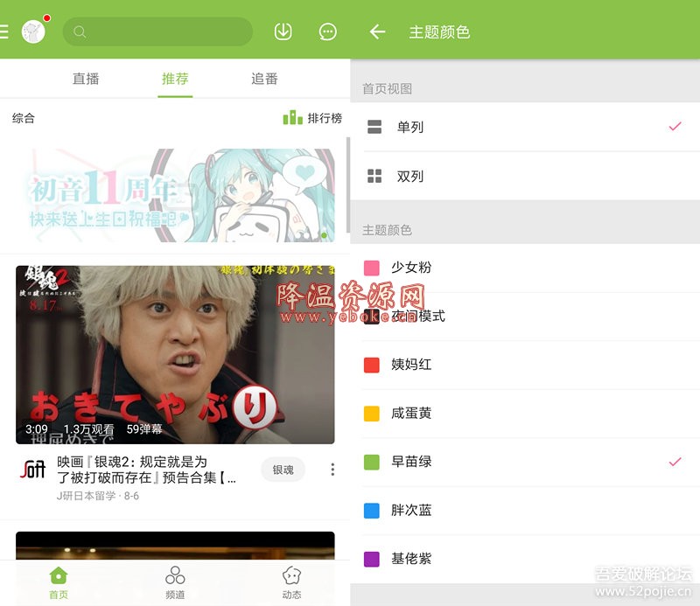Click the feed scrollbar handle
The height and width of the screenshot is (606, 700).
(x=347, y=185)
